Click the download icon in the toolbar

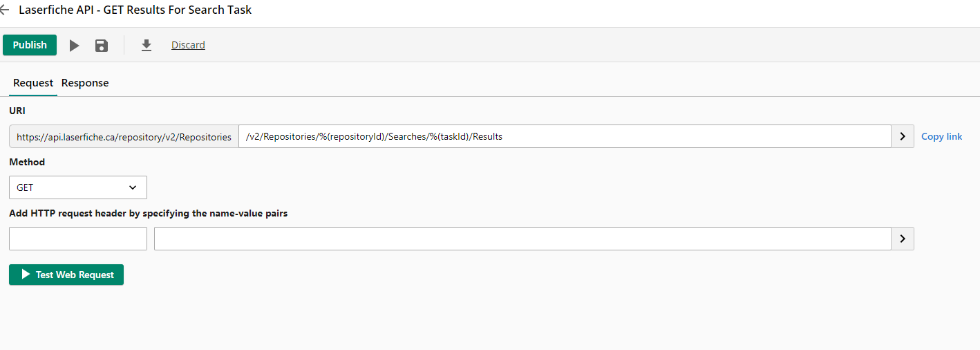[x=146, y=46]
